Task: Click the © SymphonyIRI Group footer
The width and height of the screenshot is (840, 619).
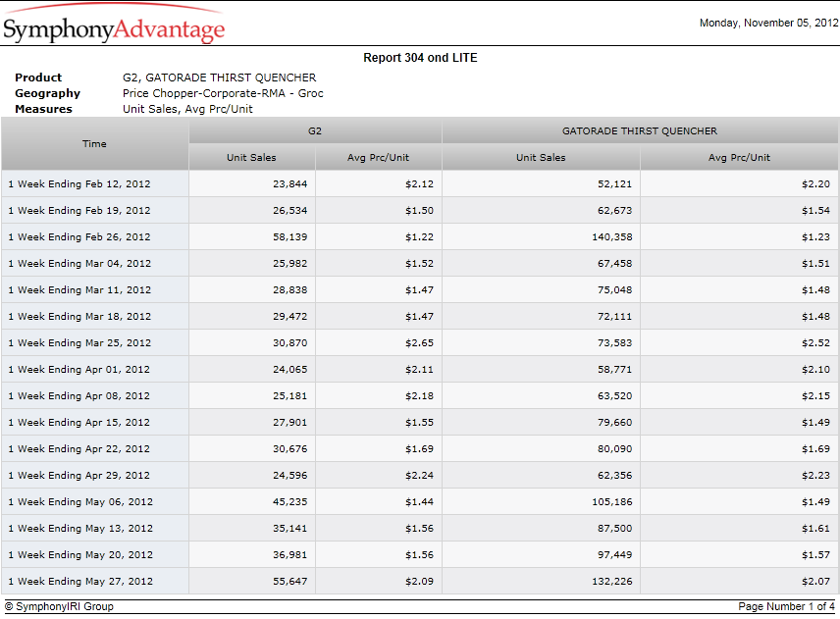Action: point(59,606)
